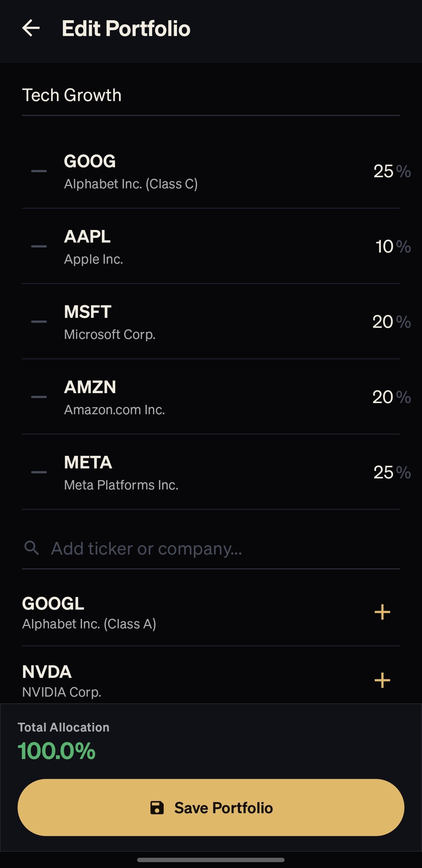Edit the META 25% allocation value
The width and height of the screenshot is (422, 868).
(384, 472)
